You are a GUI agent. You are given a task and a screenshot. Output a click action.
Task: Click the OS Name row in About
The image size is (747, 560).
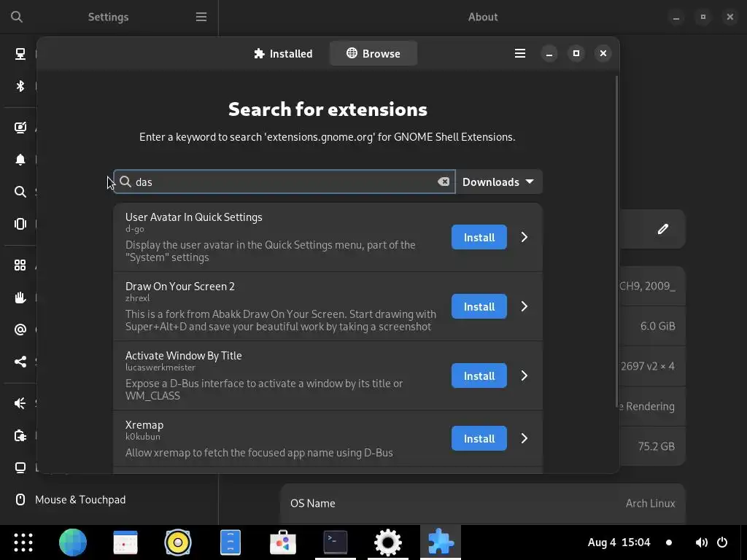pyautogui.click(x=483, y=503)
